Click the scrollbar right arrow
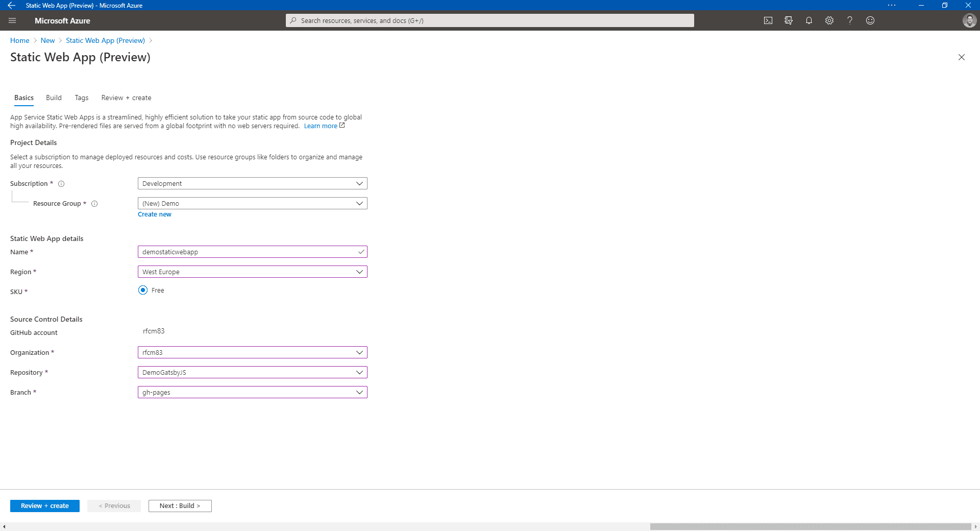 pos(975,526)
